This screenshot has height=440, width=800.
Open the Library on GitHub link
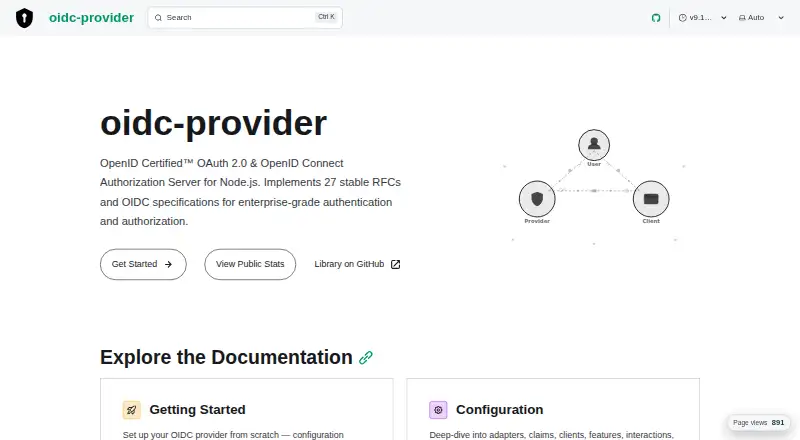pyautogui.click(x=357, y=264)
